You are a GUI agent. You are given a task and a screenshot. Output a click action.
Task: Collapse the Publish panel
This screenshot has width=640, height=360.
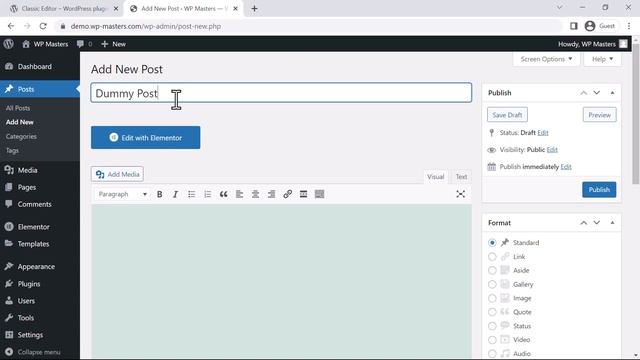pos(612,93)
